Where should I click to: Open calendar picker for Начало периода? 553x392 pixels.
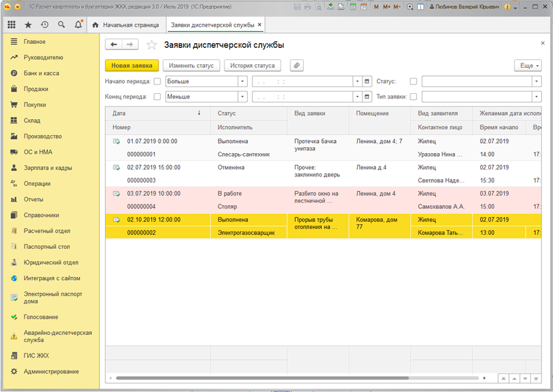[x=367, y=82]
